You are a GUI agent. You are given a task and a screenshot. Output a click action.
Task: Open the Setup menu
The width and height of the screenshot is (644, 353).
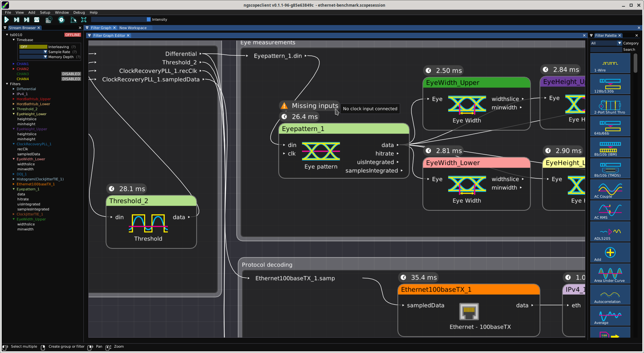[x=45, y=12]
